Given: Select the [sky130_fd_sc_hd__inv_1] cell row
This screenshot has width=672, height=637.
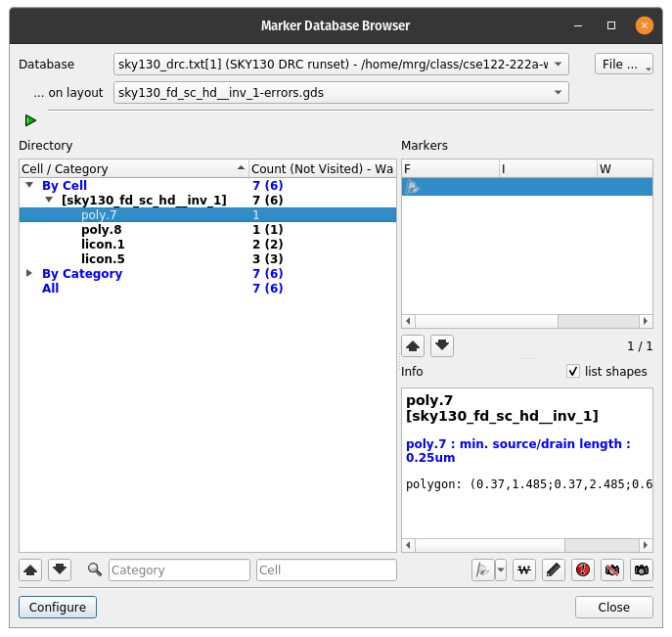Looking at the screenshot, I should pyautogui.click(x=207, y=201).
